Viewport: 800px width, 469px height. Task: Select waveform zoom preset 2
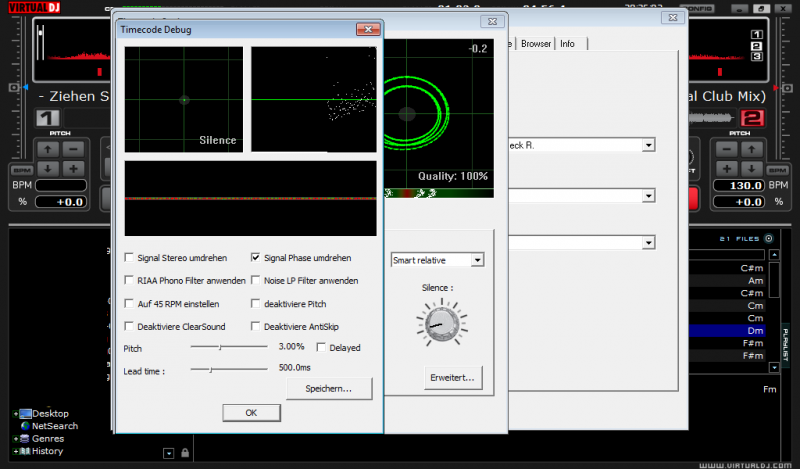click(757, 46)
